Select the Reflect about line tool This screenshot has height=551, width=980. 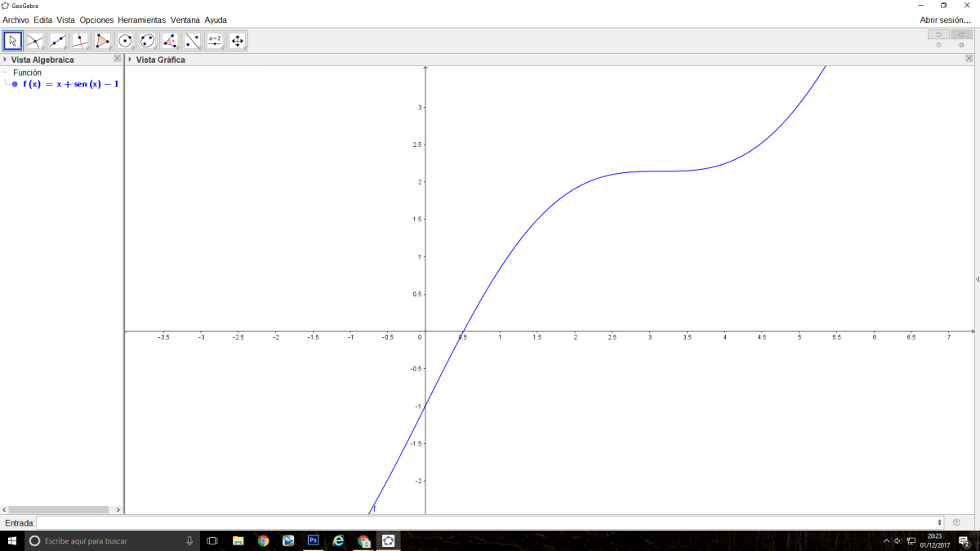click(x=192, y=41)
